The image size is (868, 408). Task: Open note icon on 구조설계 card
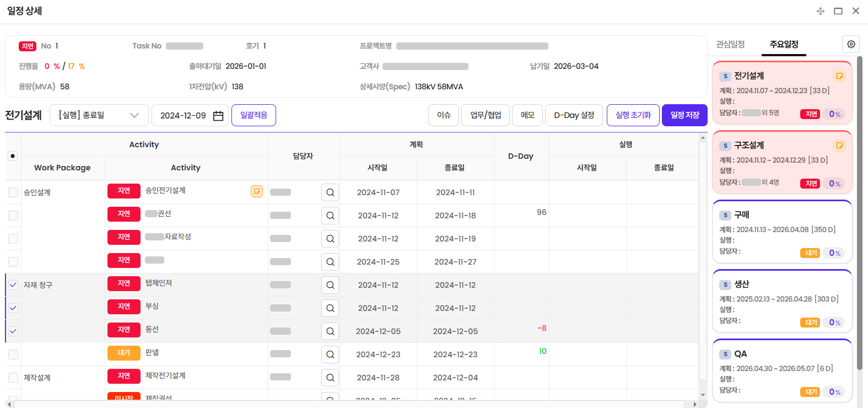[839, 146]
